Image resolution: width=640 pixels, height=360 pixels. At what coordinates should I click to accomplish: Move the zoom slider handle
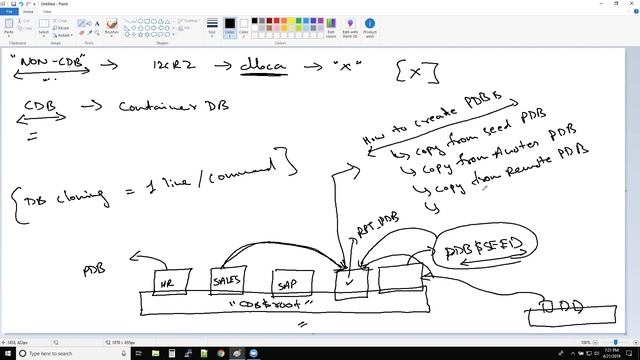[616, 342]
